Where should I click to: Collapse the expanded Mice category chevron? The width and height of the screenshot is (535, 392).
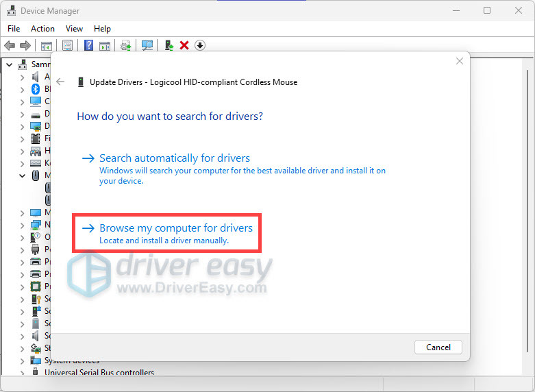23,176
